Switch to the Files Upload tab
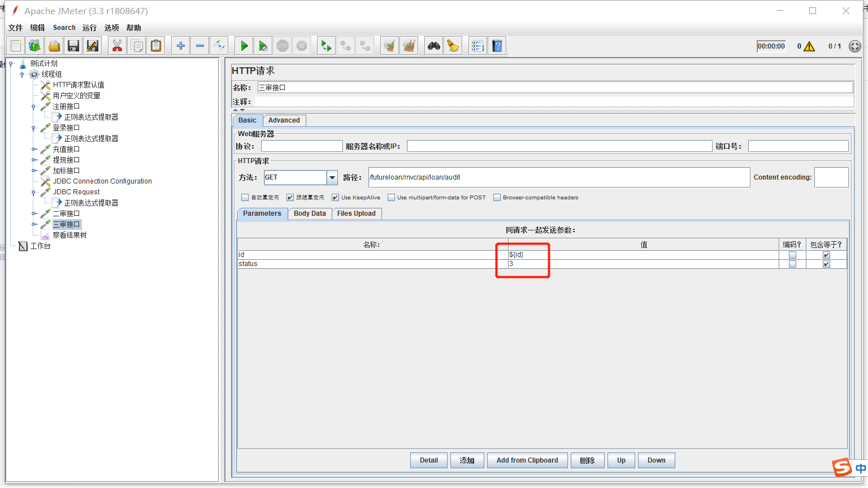Viewport: 868px width, 488px height. tap(357, 213)
